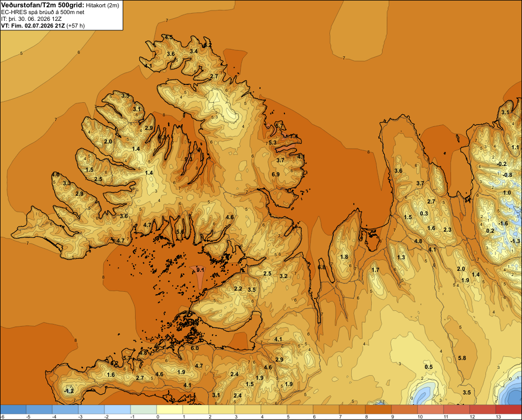Screen dimensions: 522x420
Task: Click the 4.5 label at northern peninsula tip
Action: pyautogui.click(x=169, y=37)
